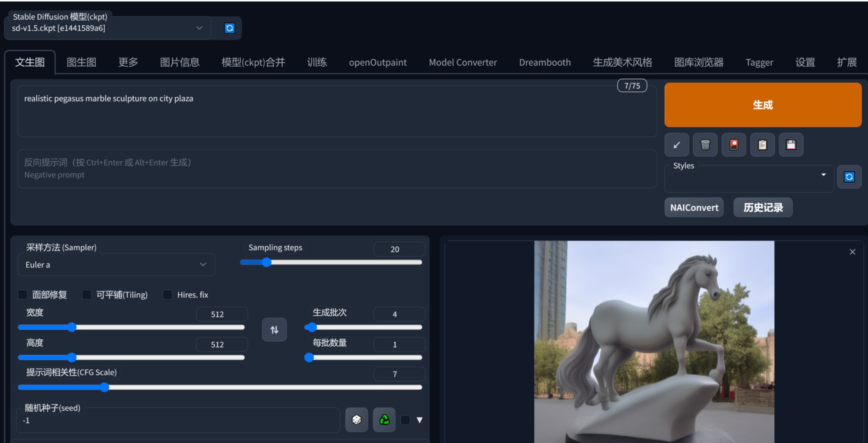Close the generated image preview
The width and height of the screenshot is (868, 443).
pos(852,252)
